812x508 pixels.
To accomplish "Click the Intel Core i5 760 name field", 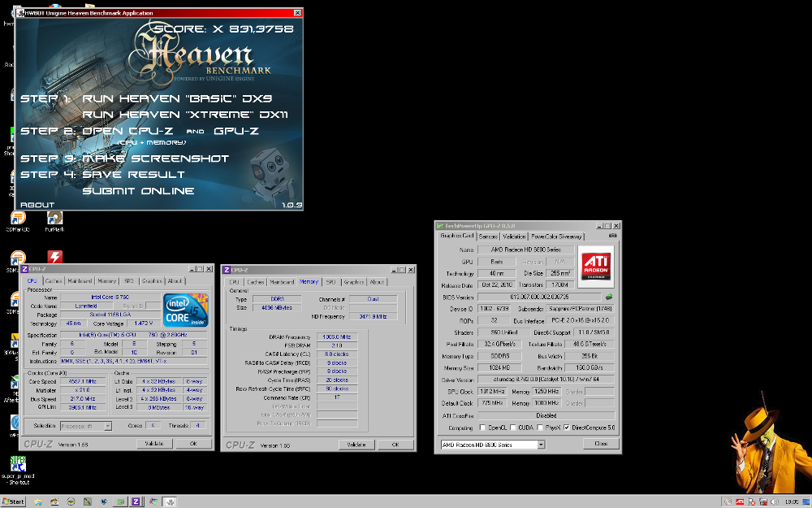I will tap(110, 297).
